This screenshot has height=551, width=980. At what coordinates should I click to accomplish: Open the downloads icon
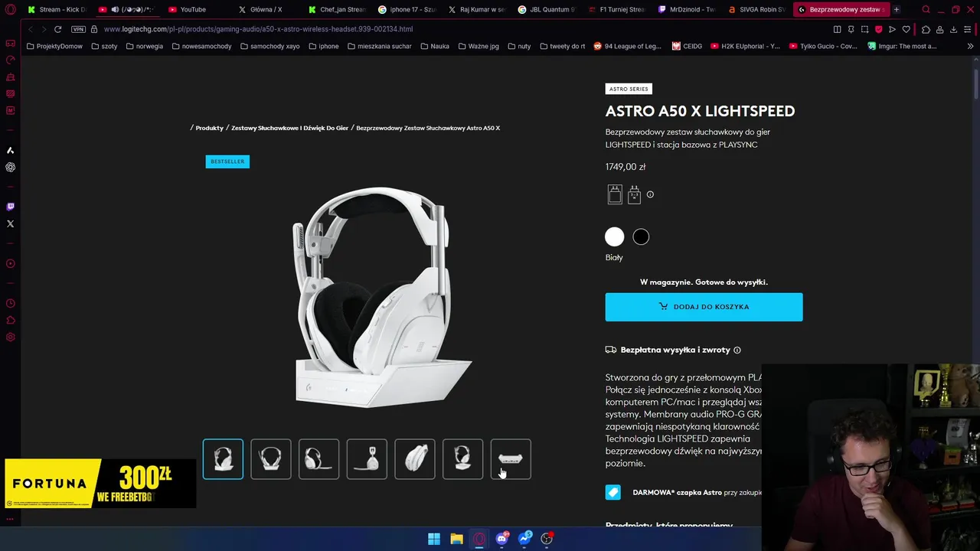[x=953, y=29]
